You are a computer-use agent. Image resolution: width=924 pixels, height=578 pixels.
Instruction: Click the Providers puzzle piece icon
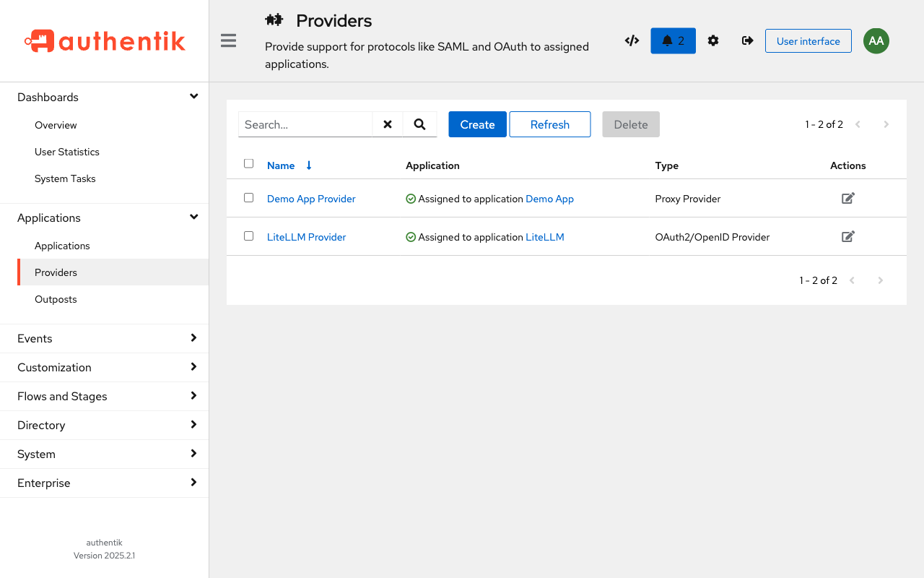coord(274,20)
